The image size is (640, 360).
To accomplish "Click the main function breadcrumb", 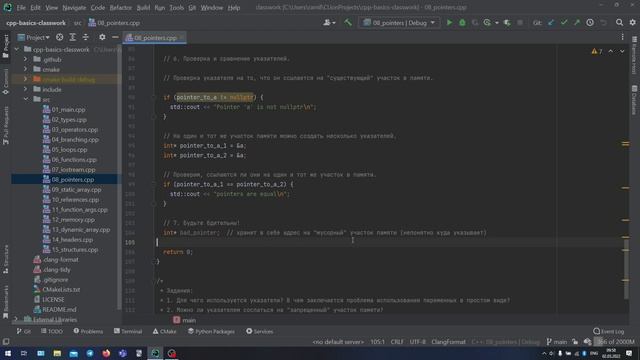I will [x=184, y=320].
